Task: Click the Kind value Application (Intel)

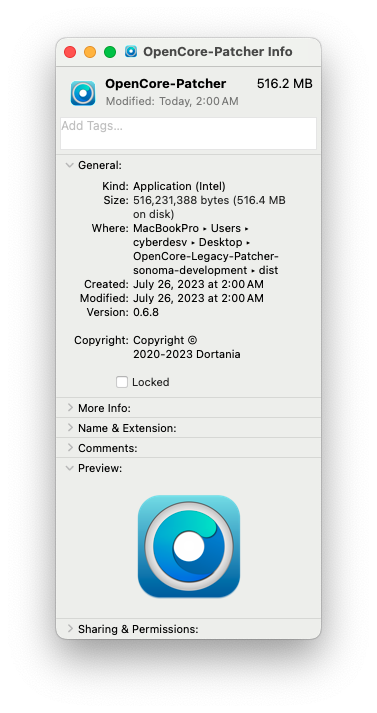Action: pyautogui.click(x=179, y=186)
